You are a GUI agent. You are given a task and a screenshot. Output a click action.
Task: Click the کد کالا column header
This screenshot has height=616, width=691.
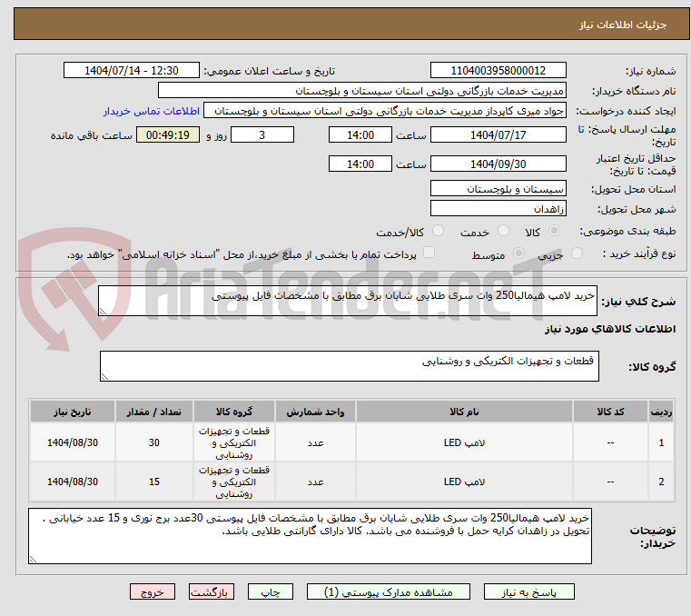click(x=610, y=412)
